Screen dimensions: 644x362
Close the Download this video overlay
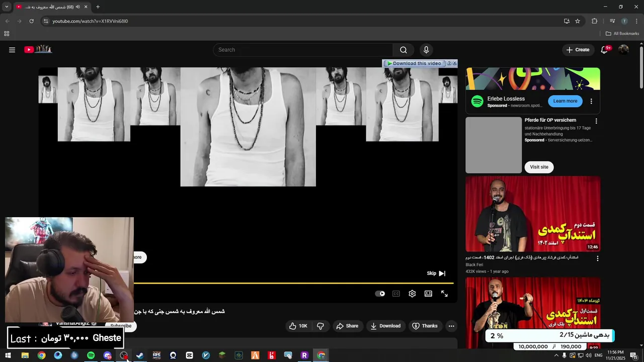[x=455, y=63]
